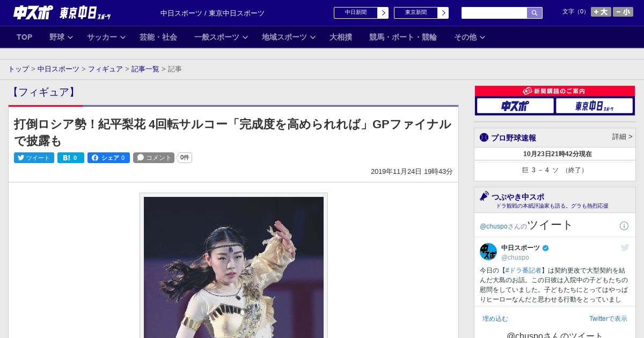This screenshot has height=338, width=644.
Task: Expand the サッカー menu
Action: click(106, 37)
